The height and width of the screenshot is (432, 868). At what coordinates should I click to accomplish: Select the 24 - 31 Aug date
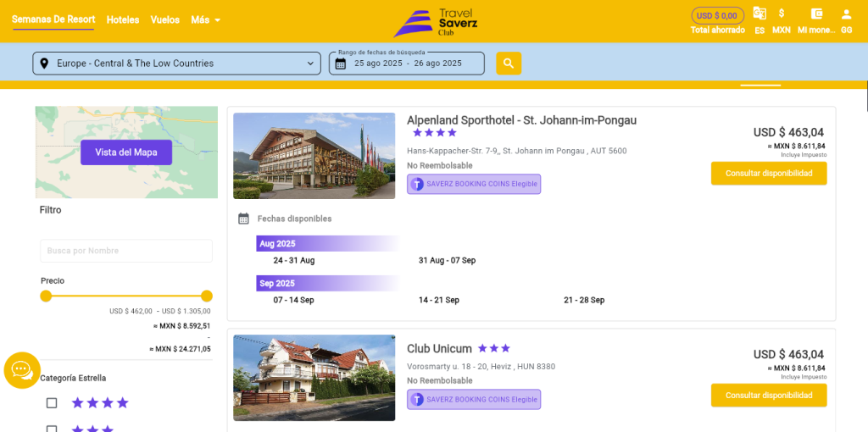click(x=294, y=261)
